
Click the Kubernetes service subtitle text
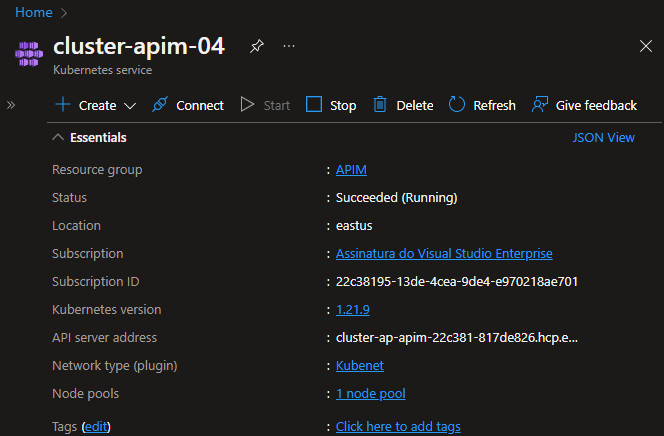[x=102, y=70]
